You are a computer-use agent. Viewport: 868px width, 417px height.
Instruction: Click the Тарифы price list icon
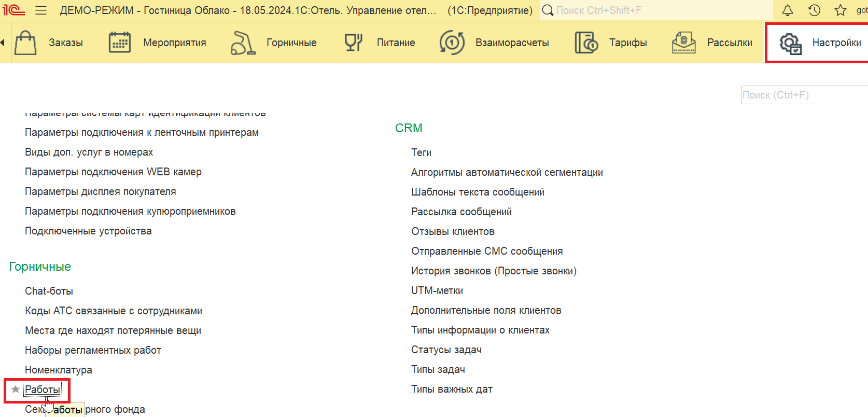tap(586, 43)
